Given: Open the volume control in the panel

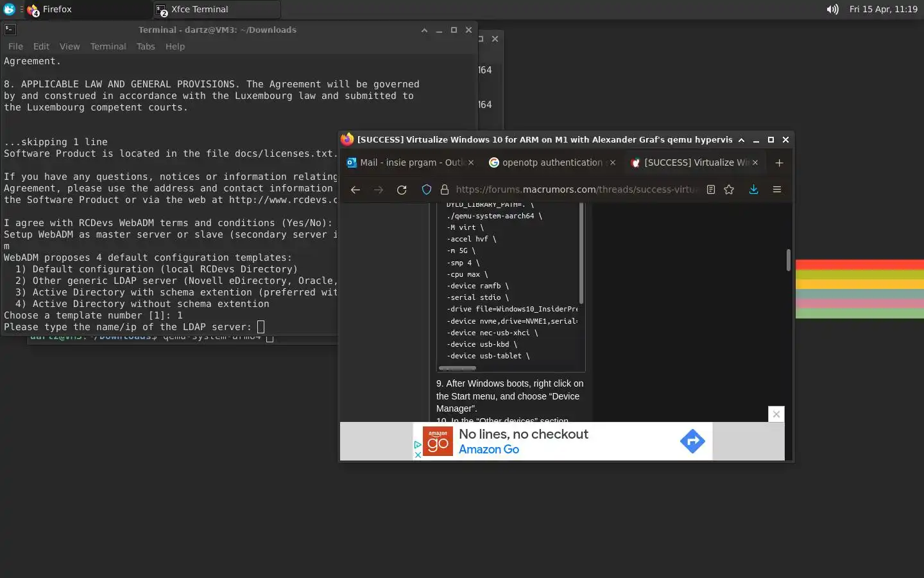Looking at the screenshot, I should click(832, 9).
